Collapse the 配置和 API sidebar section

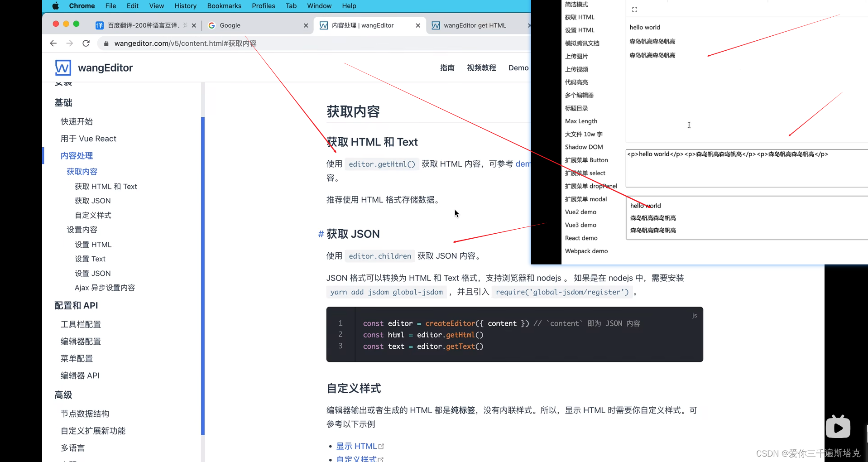coord(76,305)
